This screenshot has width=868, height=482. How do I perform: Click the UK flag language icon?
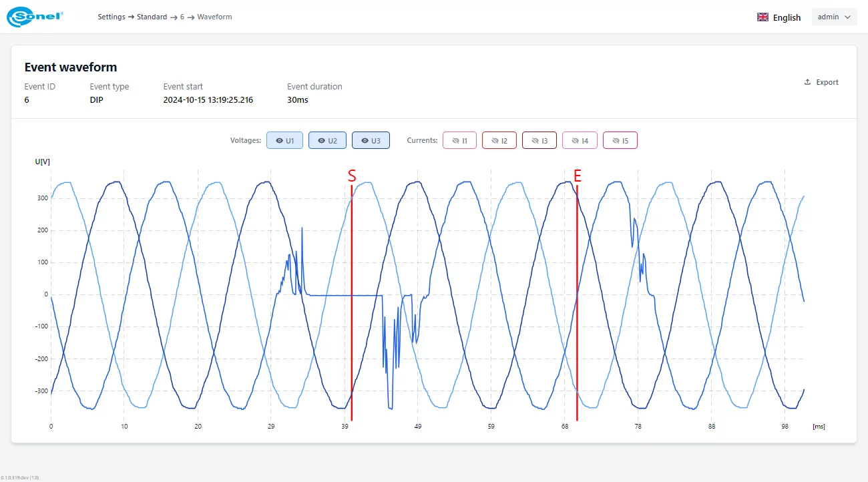point(763,17)
